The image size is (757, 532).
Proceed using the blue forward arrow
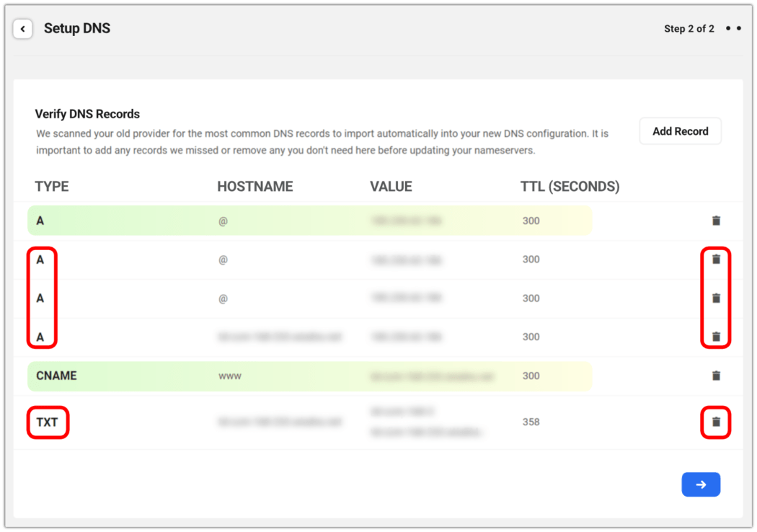(701, 484)
